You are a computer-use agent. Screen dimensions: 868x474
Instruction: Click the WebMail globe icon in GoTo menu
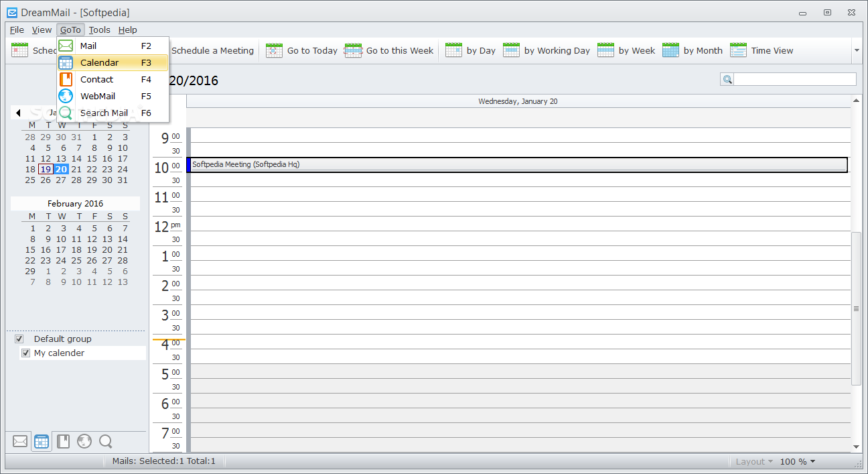click(x=66, y=96)
